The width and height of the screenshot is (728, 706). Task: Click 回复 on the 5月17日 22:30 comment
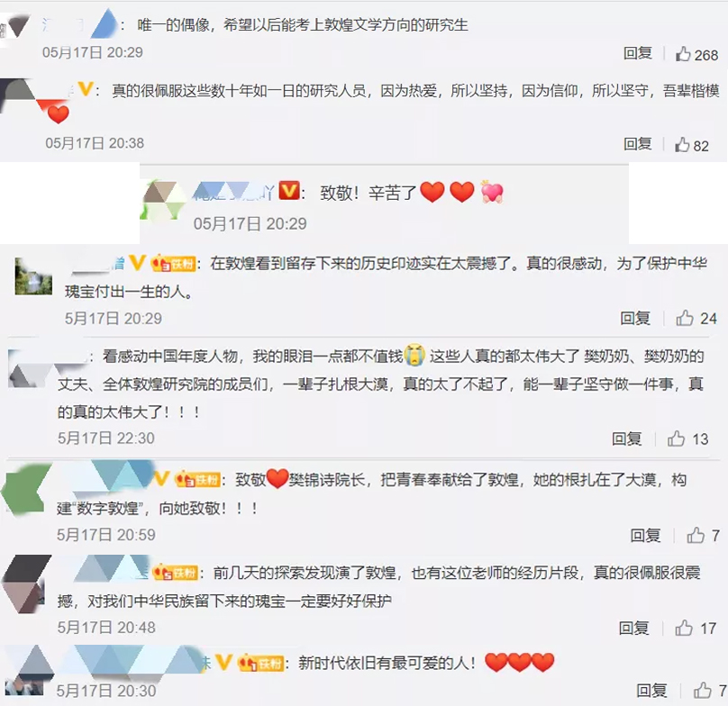pyautogui.click(x=626, y=439)
